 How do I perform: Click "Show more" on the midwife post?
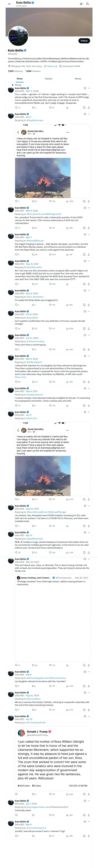pos(20,377)
